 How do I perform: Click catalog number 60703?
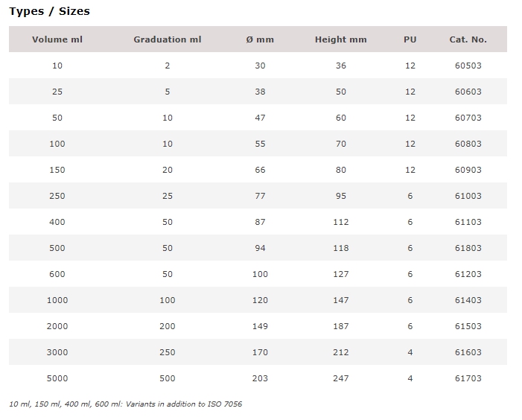point(468,118)
